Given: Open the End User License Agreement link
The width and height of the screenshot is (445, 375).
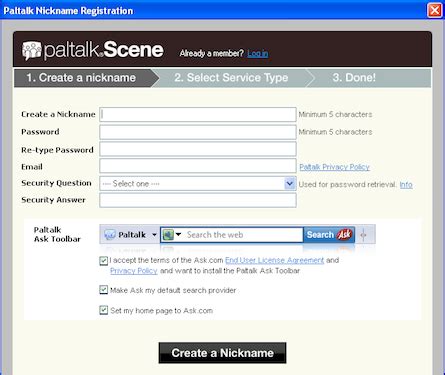Looking at the screenshot, I should click(x=274, y=260).
